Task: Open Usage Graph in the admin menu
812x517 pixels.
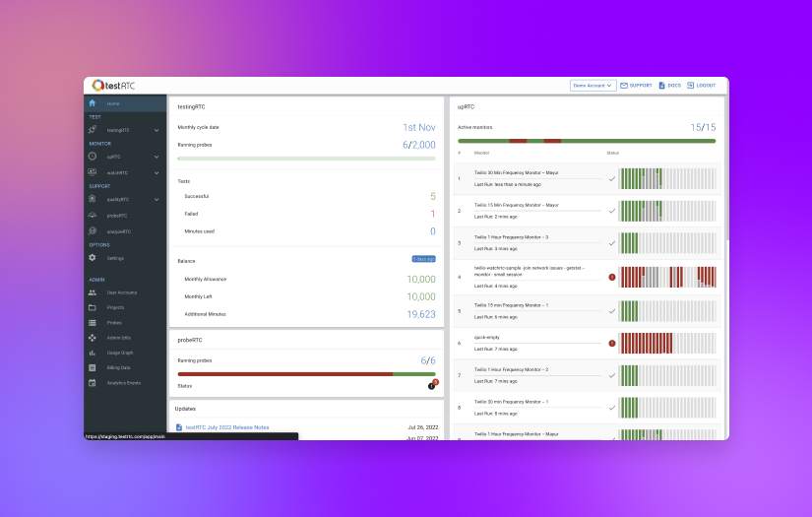Action: (x=125, y=353)
